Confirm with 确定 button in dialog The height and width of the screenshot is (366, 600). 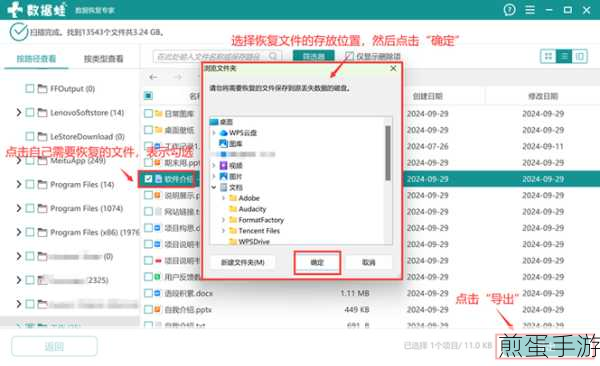317,262
